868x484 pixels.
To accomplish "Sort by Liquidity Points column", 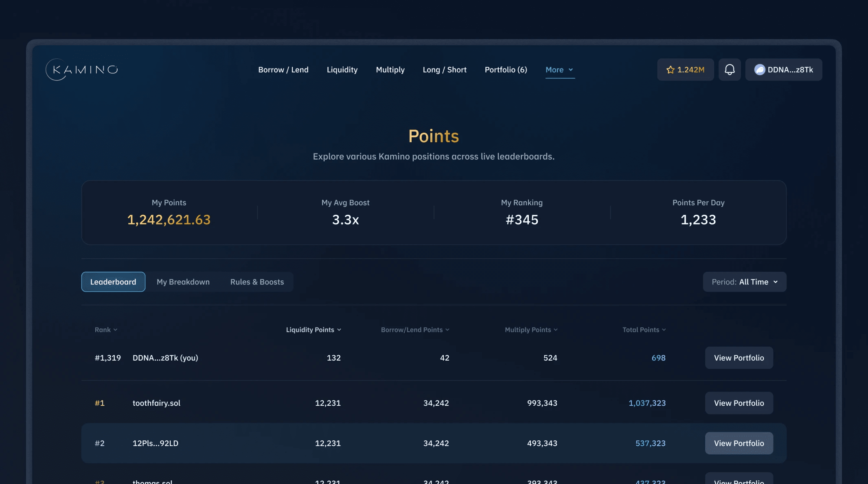I will (x=313, y=330).
